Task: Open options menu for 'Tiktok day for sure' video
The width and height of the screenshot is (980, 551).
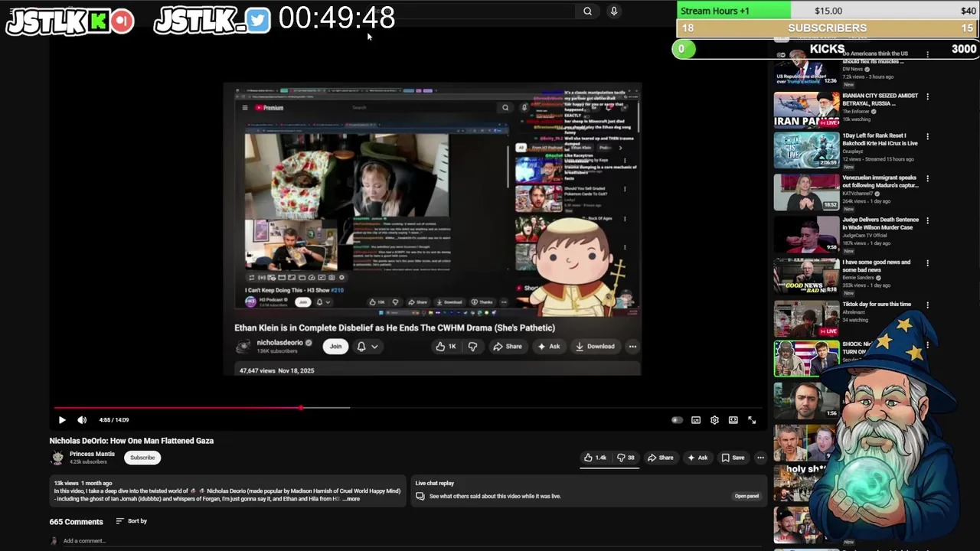Action: click(927, 305)
